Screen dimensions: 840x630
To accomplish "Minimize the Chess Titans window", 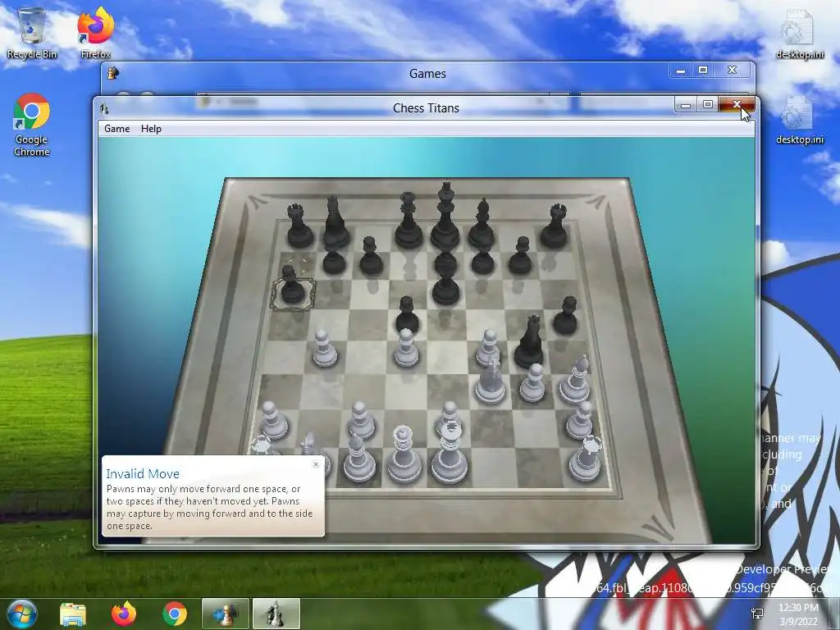I will click(x=686, y=105).
